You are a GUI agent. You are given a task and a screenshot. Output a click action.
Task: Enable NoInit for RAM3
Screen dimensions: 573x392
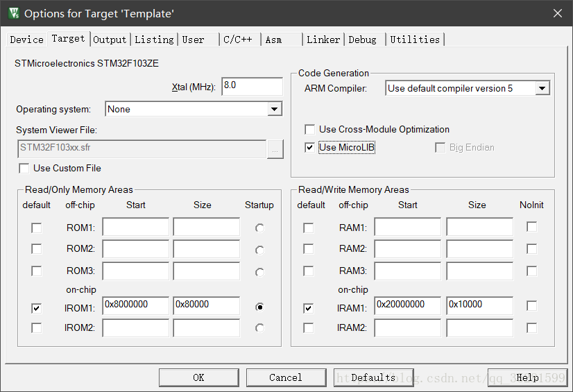pos(531,271)
